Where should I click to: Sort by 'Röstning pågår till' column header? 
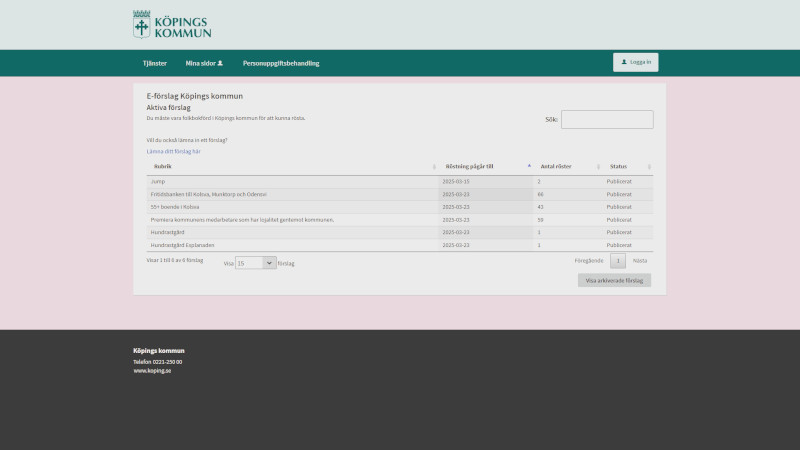pyautogui.click(x=486, y=166)
